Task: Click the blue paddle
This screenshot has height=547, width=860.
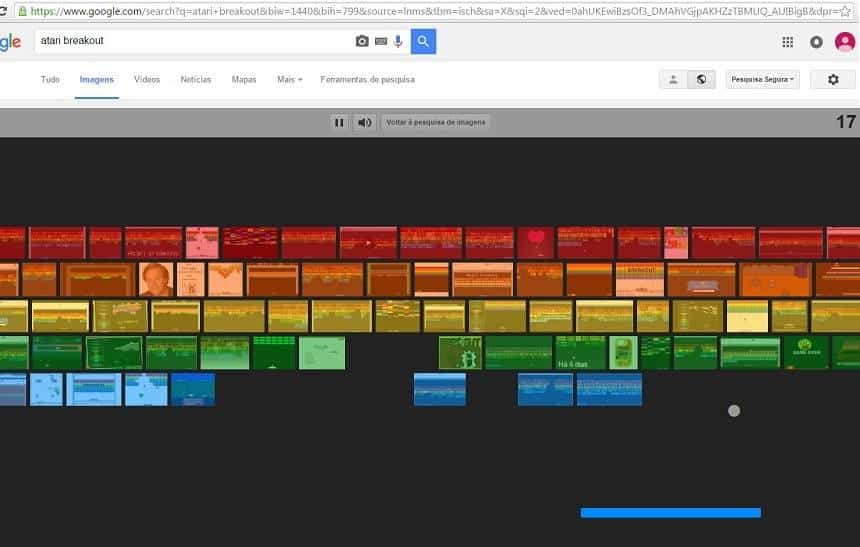Action: tap(671, 512)
